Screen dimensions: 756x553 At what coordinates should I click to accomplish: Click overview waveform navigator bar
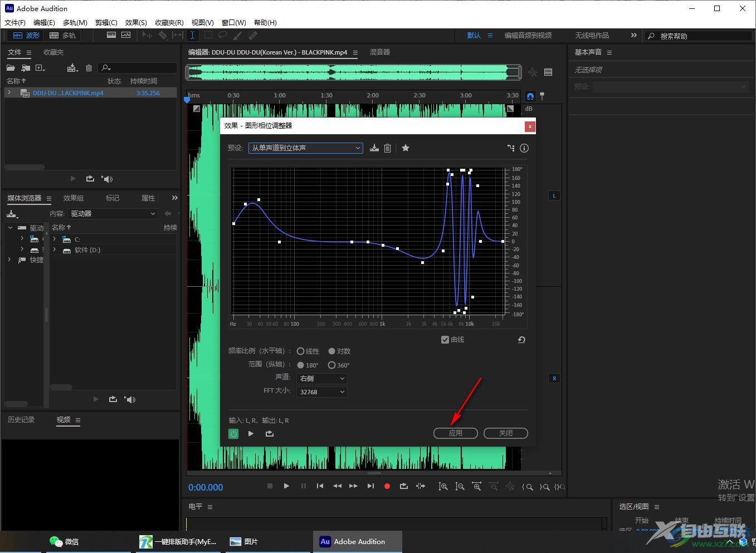[354, 72]
